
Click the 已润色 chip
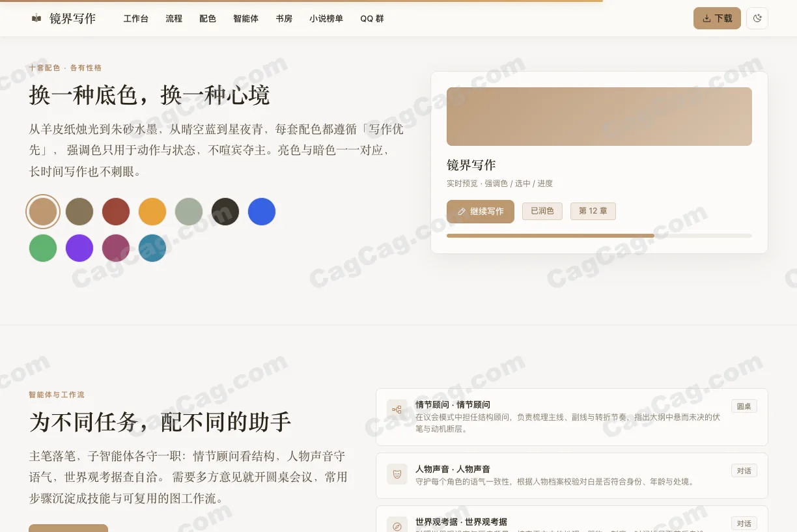(x=542, y=211)
